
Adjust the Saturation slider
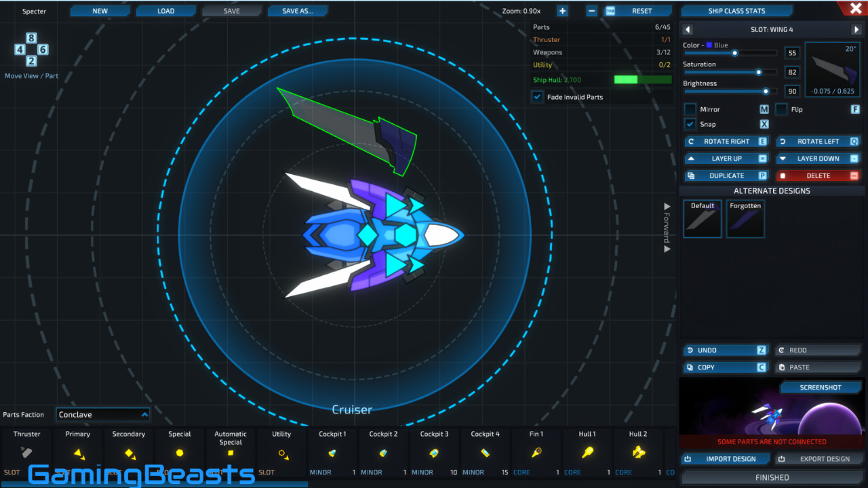731,72
